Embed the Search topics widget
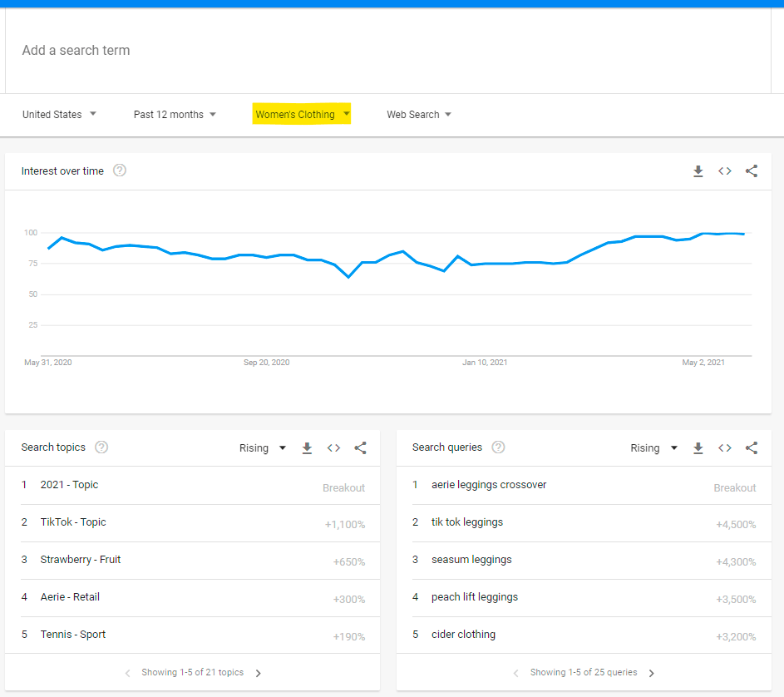The image size is (784, 697). [x=333, y=448]
